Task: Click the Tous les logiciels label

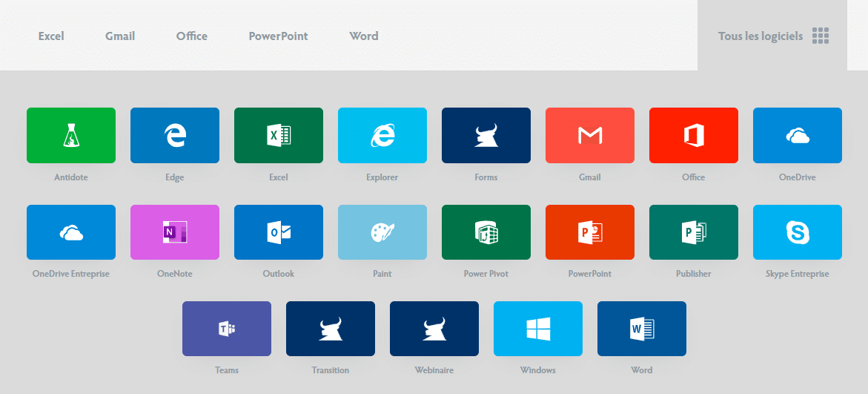Action: tap(760, 36)
